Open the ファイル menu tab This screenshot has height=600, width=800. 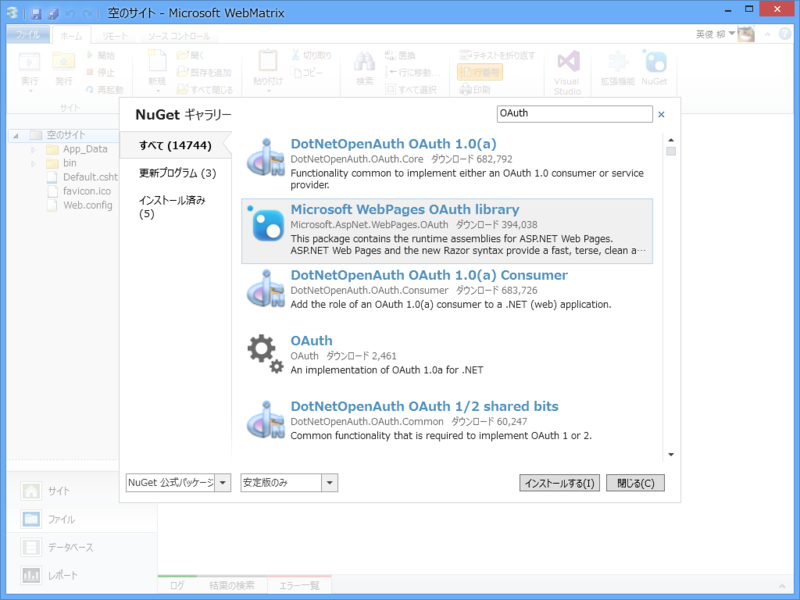coord(29,34)
